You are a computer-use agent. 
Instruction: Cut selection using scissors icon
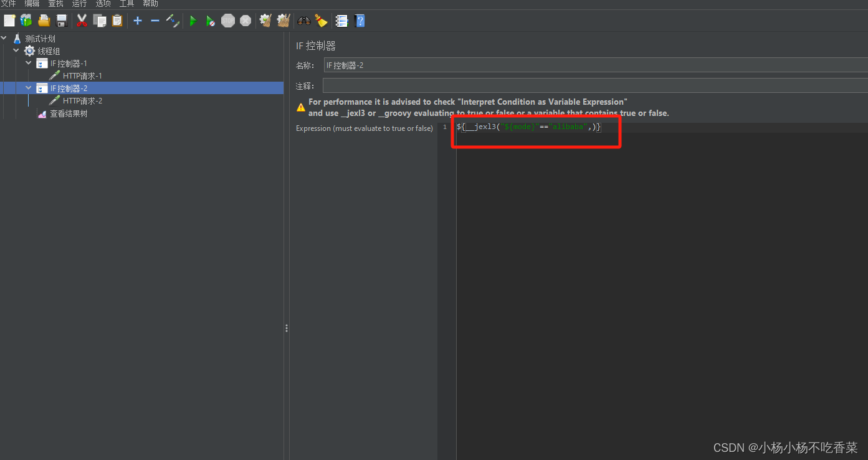pos(82,21)
